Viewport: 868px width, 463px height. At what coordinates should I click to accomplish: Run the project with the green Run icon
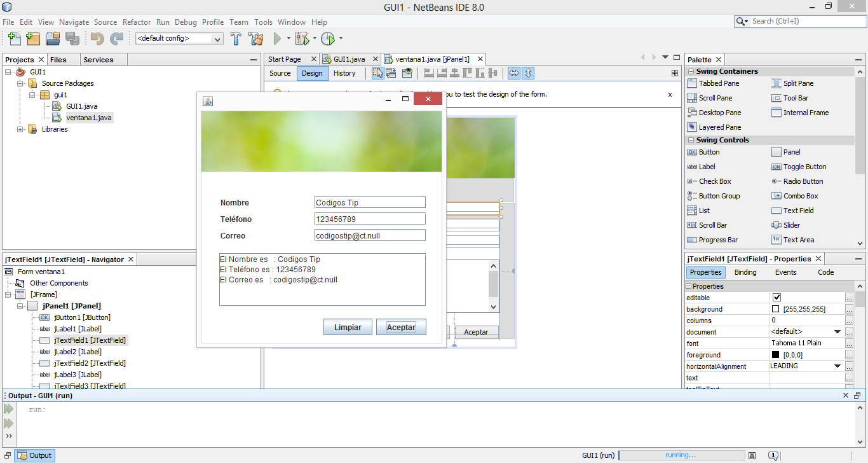tap(278, 39)
